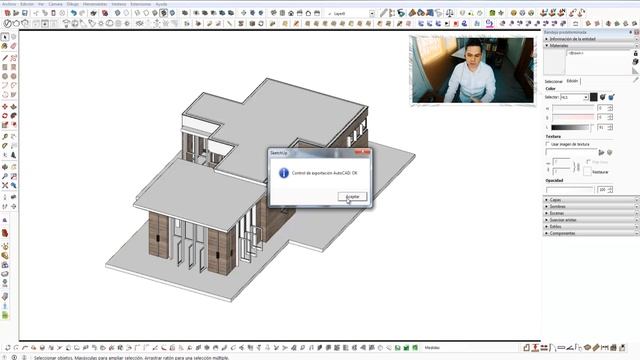This screenshot has height=360, width=640.
Task: Click the dark color swatch beside selector
Action: (593, 97)
